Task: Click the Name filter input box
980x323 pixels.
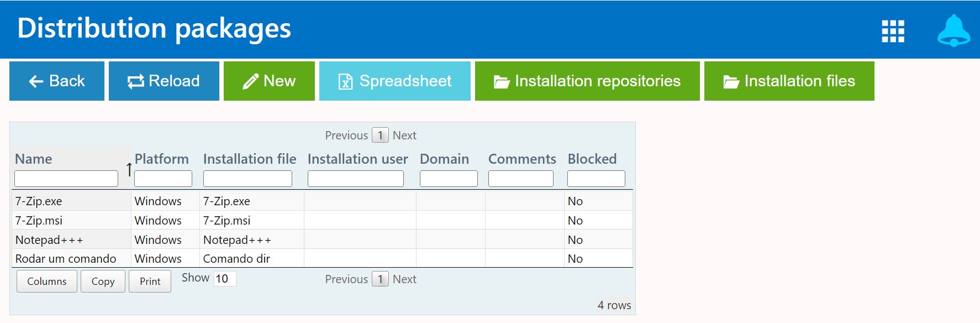Action: click(x=66, y=179)
